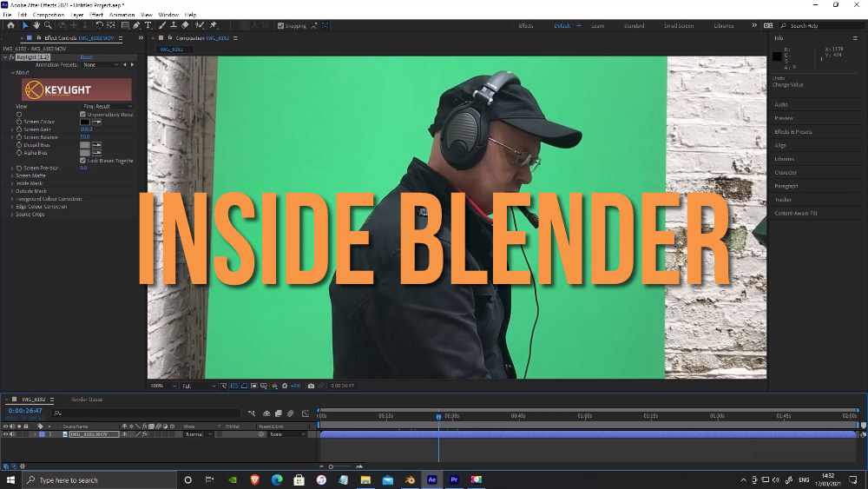Select the Brush tool
The height and width of the screenshot is (489, 868).
162,25
